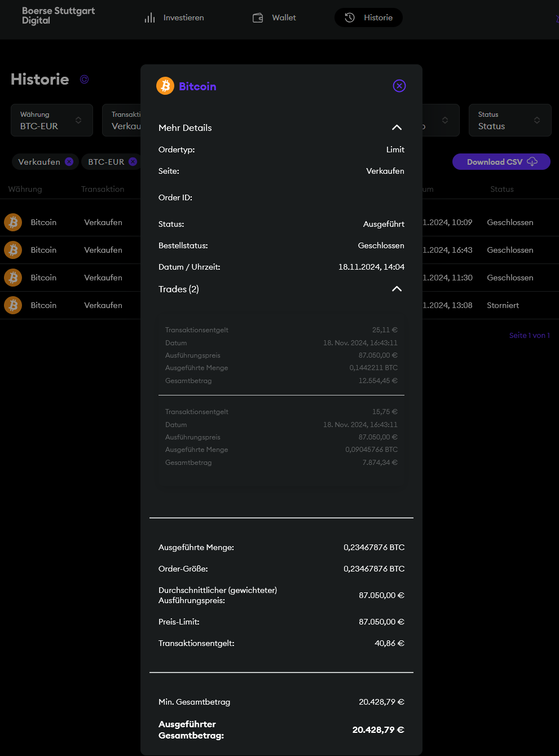
Task: Collapse the Mehr Details section
Action: click(x=397, y=128)
